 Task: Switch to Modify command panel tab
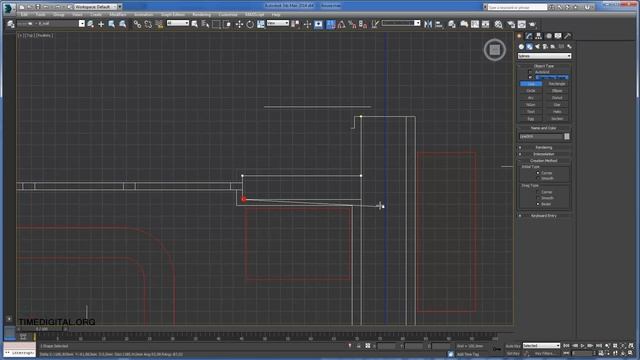(529, 36)
